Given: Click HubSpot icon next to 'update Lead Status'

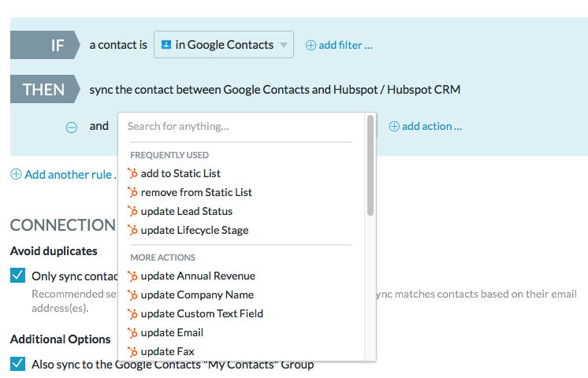Looking at the screenshot, I should 132,211.
